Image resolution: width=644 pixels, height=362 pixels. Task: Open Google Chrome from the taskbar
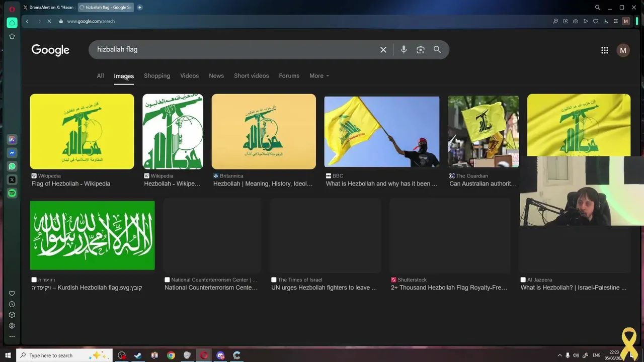171,355
